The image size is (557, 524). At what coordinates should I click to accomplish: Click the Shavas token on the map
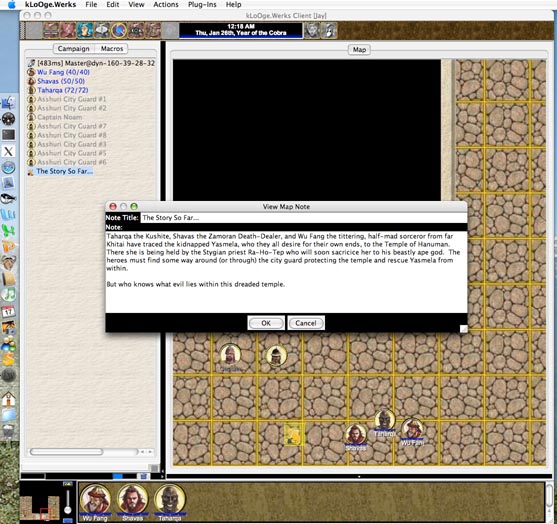pos(355,434)
